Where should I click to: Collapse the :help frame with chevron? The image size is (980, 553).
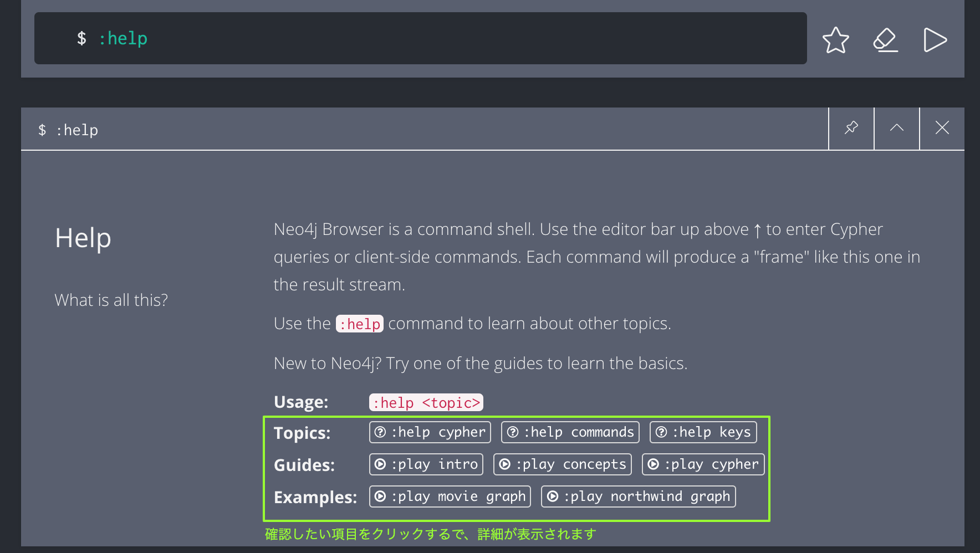[x=897, y=128]
